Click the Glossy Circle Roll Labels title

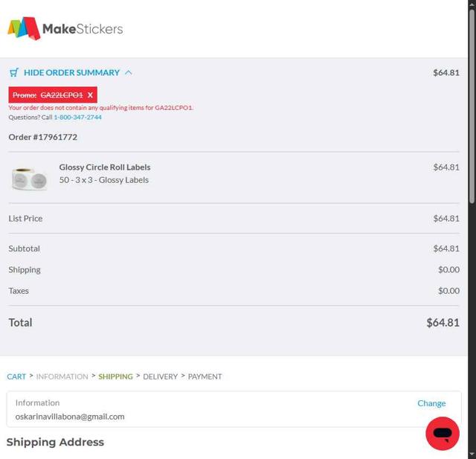point(105,167)
